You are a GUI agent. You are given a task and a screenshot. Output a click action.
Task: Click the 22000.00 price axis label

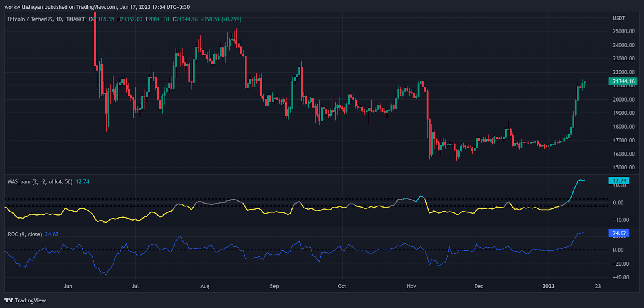tap(624, 72)
